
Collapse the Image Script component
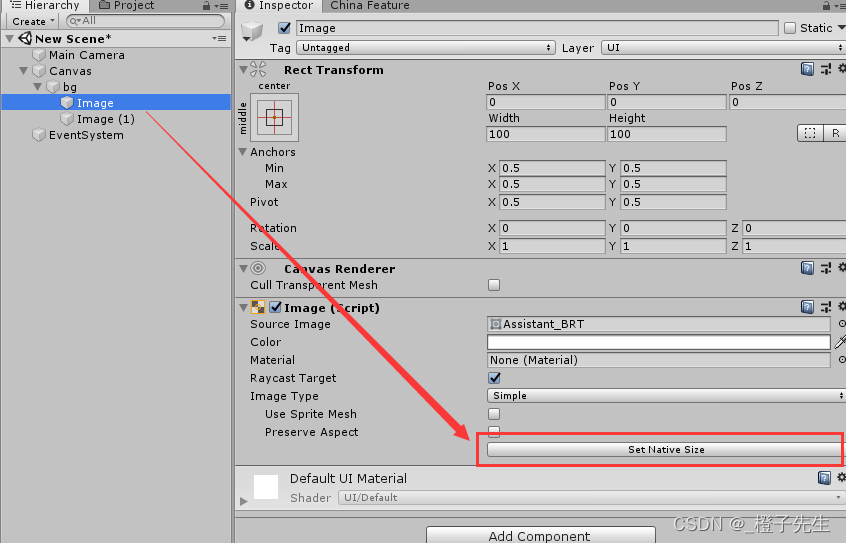(243, 308)
